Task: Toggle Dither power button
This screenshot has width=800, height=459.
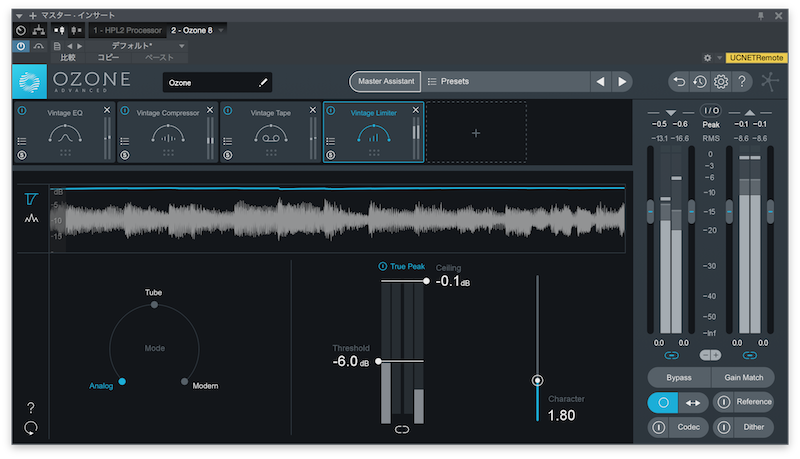Action: (723, 427)
